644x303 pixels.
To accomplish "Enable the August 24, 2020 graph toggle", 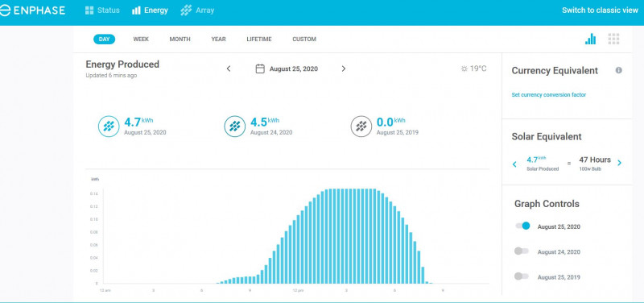I will (x=522, y=251).
